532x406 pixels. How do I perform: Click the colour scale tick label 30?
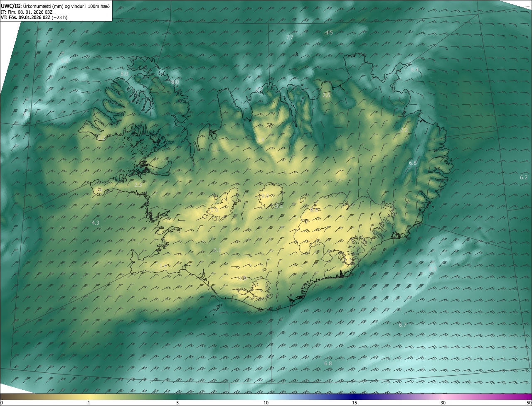pos(443,403)
